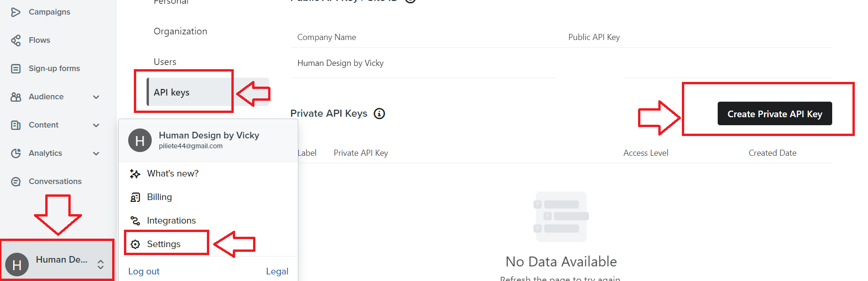Toggle the account switcher arrows for Human De...
Image resolution: width=868 pixels, height=281 pixels.
coord(100,265)
